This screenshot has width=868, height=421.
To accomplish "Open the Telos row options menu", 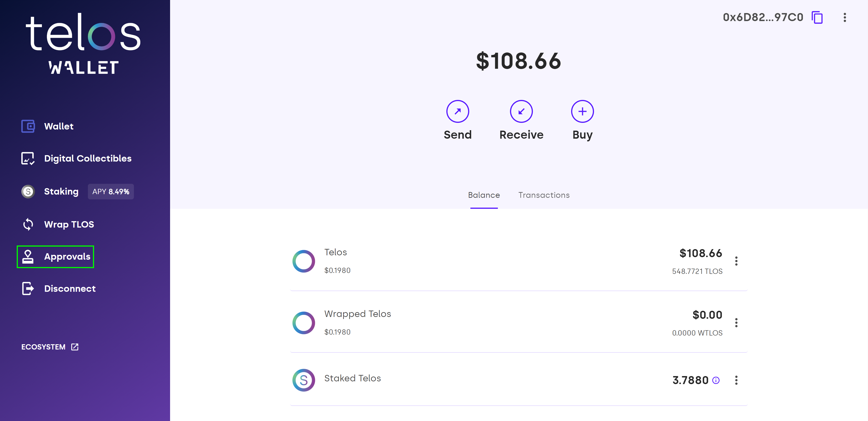I will (x=736, y=261).
